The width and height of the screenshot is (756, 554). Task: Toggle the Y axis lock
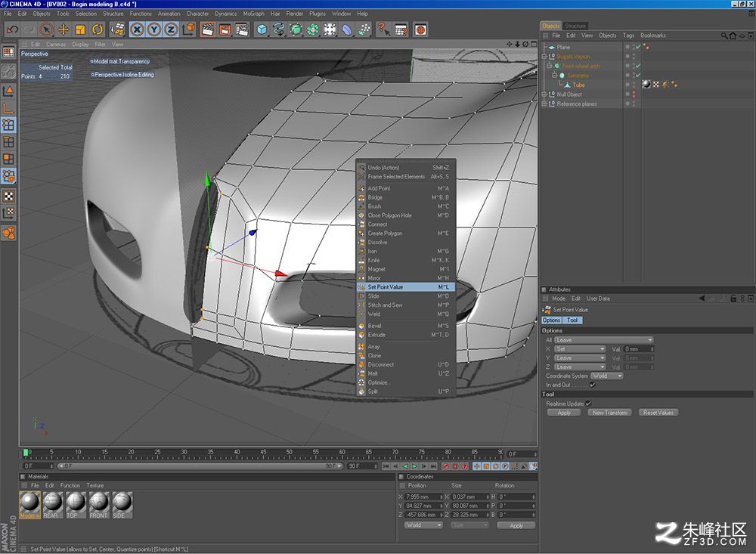(x=153, y=30)
